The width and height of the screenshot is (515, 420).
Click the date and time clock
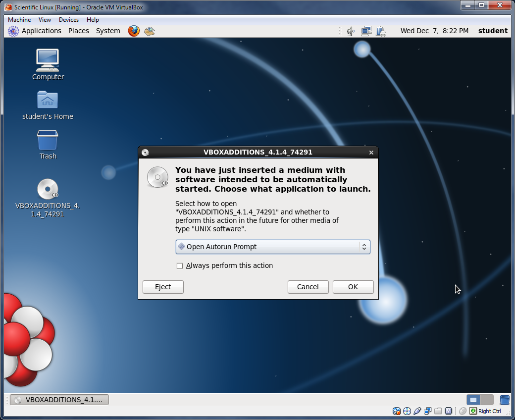tap(434, 31)
